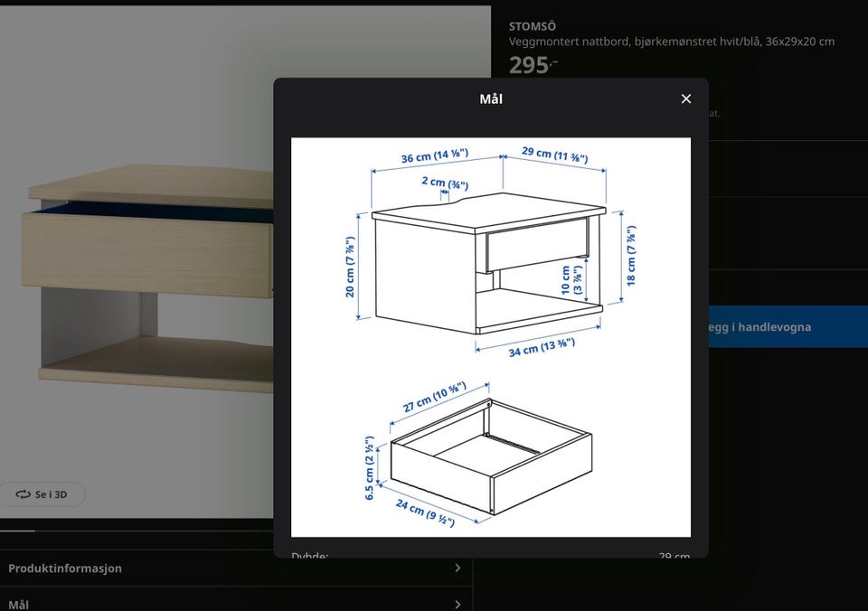Click the Mål dialog title
The height and width of the screenshot is (611, 868).
coord(491,99)
